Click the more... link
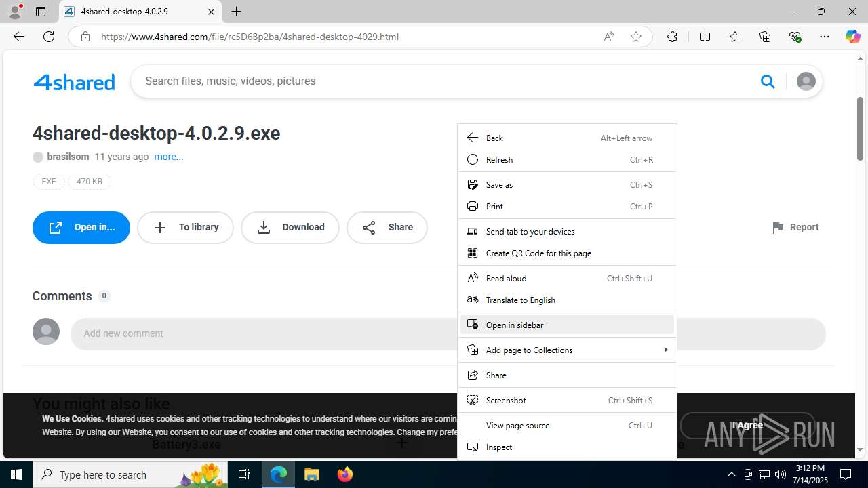Screen dimensions: 868x488 169,157
